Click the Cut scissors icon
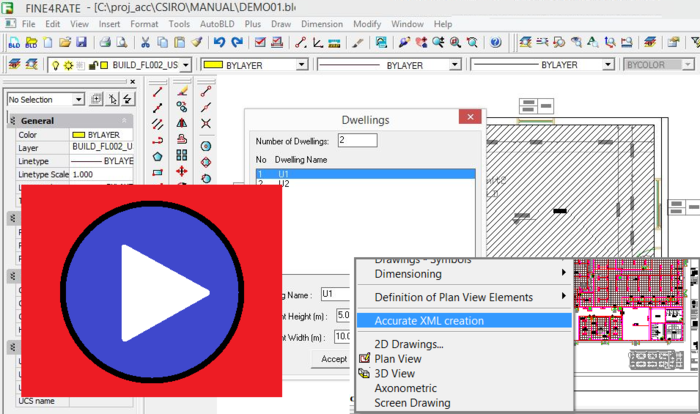700x414 pixels. (x=146, y=43)
